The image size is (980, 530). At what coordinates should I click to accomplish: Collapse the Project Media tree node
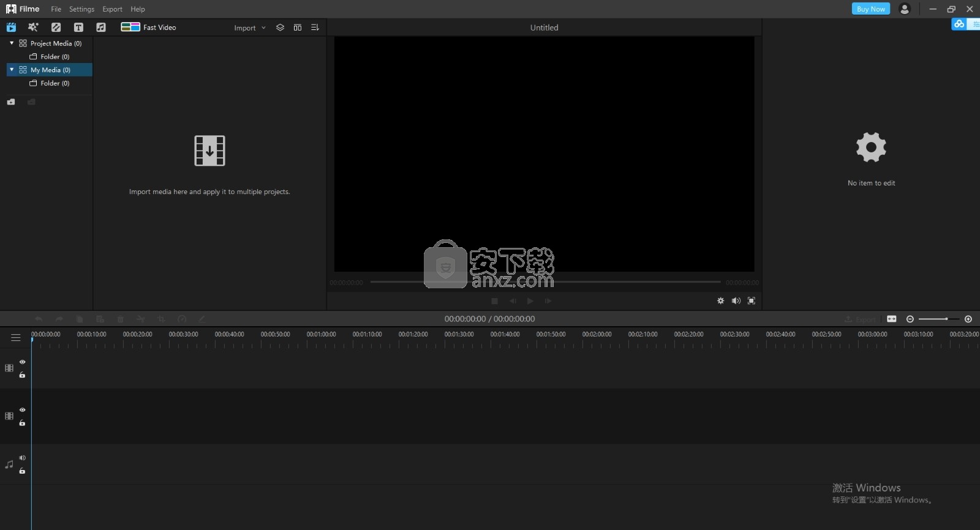click(12, 43)
